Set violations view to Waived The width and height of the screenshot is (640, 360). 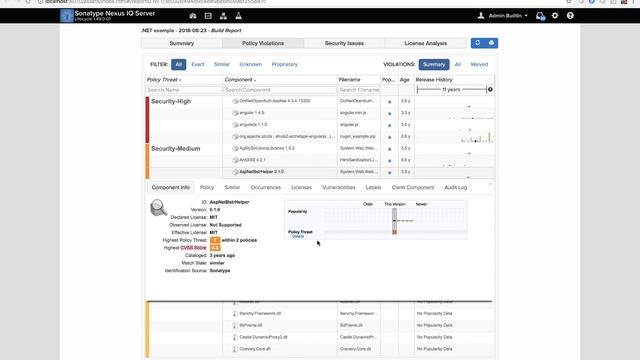(479, 64)
